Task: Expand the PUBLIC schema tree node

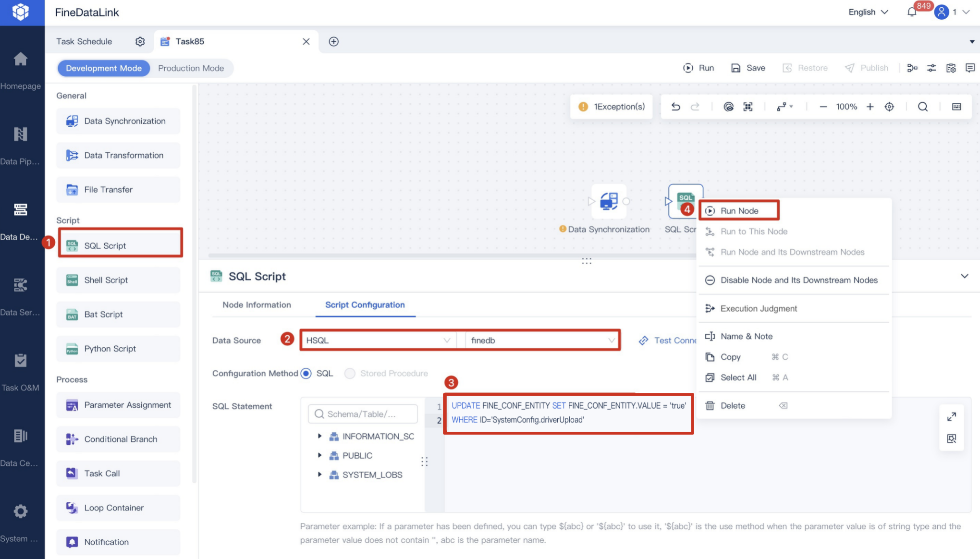Action: pyautogui.click(x=319, y=455)
